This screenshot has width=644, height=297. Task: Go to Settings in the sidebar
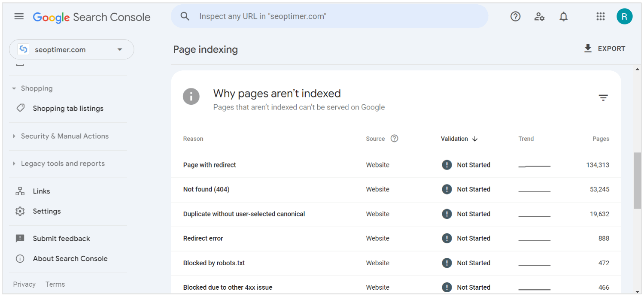47,211
